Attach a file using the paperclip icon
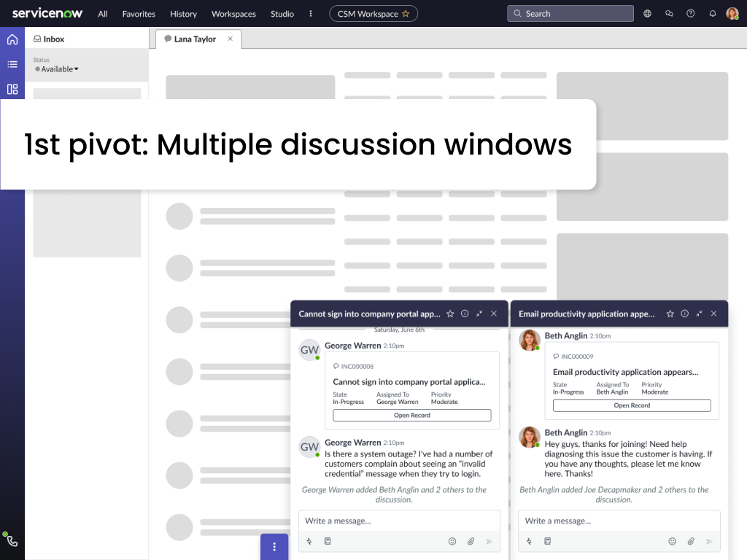 (x=472, y=541)
